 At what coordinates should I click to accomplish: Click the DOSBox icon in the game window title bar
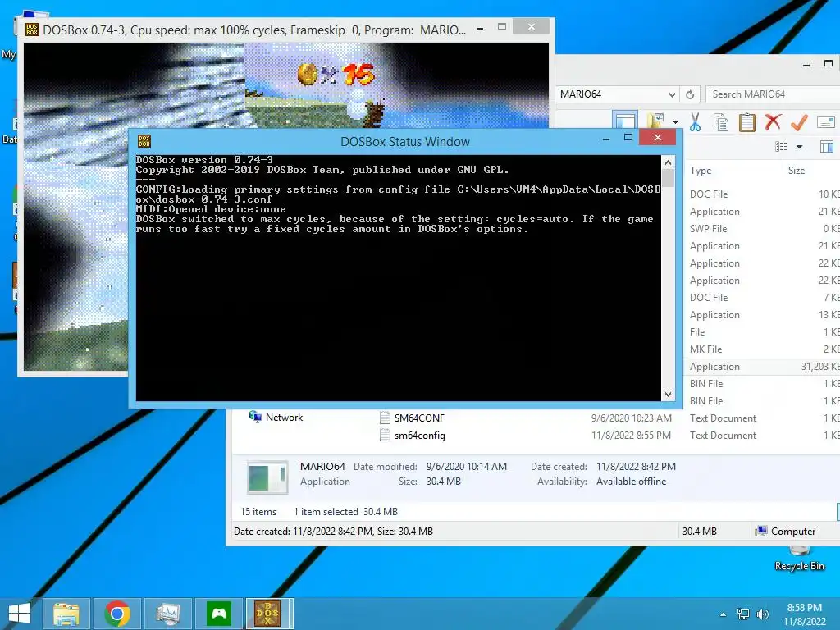[x=32, y=30]
